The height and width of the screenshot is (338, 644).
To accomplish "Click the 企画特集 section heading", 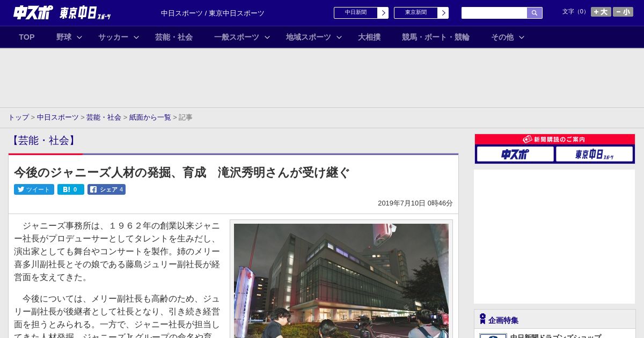I will click(503, 320).
